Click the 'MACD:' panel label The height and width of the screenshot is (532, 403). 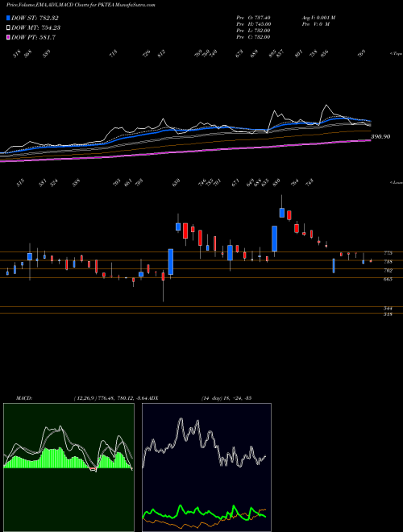coord(24,397)
